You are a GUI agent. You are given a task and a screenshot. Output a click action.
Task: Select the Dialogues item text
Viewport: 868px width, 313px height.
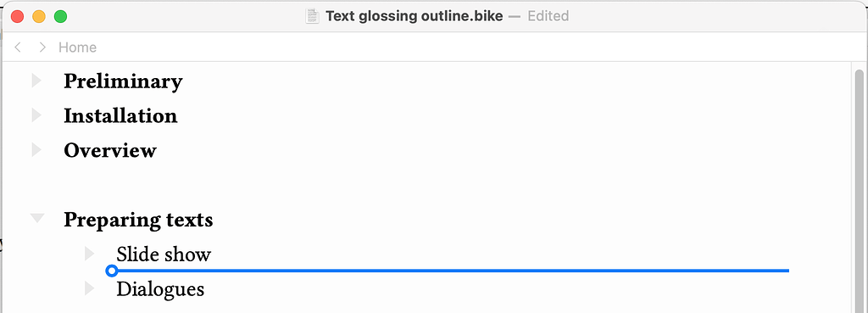coord(160,289)
